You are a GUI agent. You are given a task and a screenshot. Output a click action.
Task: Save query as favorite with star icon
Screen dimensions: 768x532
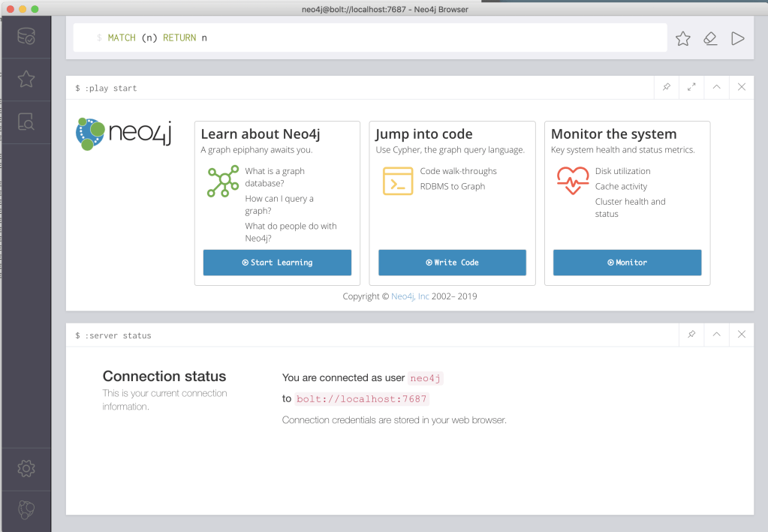(x=682, y=38)
